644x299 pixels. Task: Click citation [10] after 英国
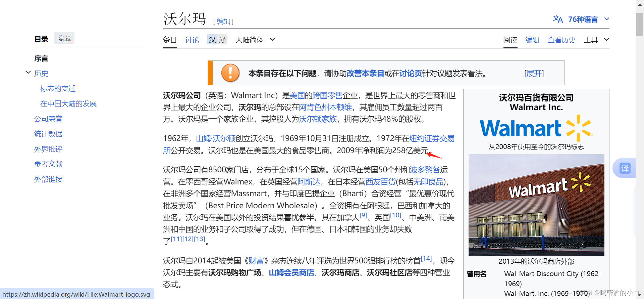(395, 215)
